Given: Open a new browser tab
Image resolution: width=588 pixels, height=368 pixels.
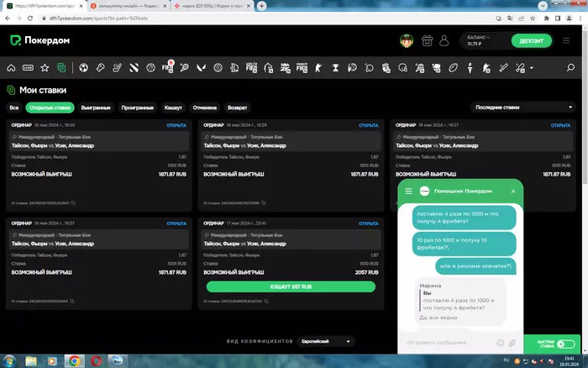Looking at the screenshot, I should click(x=262, y=6).
